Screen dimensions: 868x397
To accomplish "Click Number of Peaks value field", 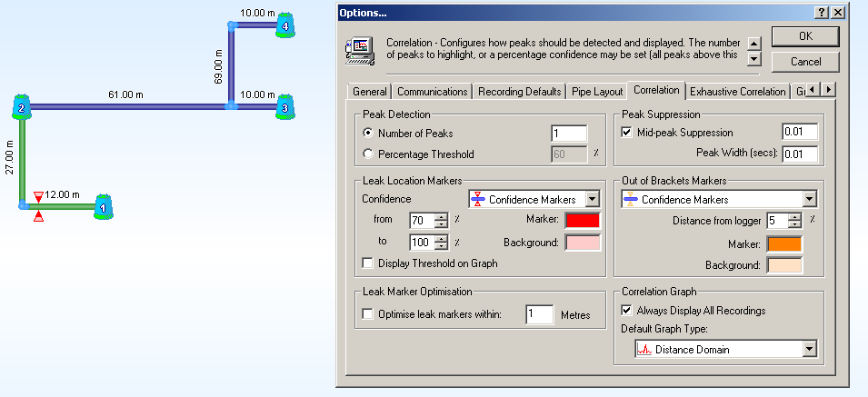I will [569, 134].
